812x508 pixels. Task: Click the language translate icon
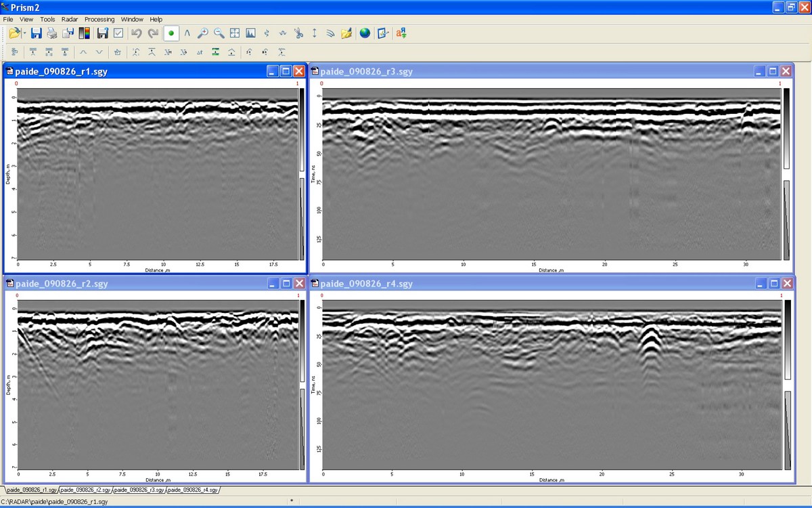401,33
